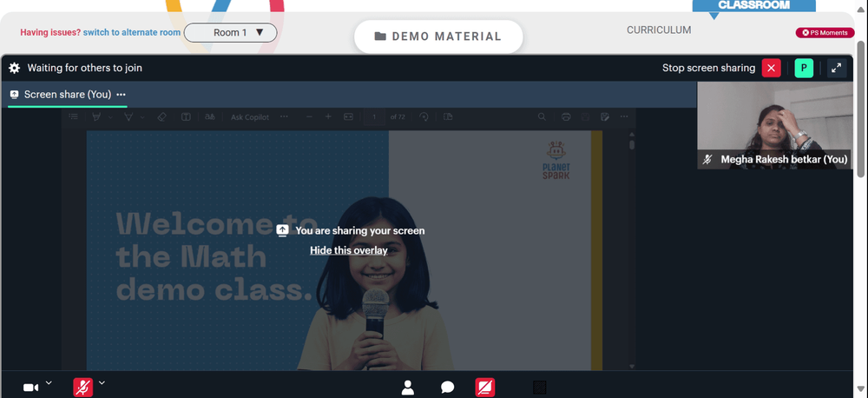
Task: Click Hide this overlay link
Action: pyautogui.click(x=349, y=250)
